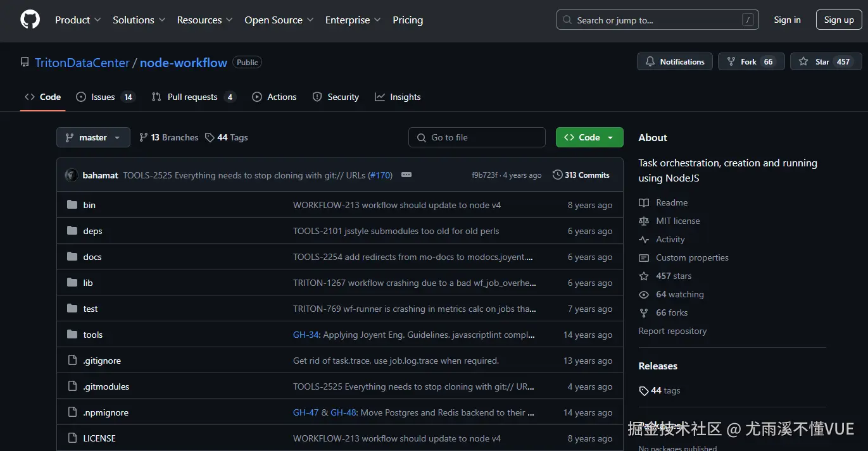The image size is (868, 451).
Task: View the 44 Tags list
Action: [227, 137]
